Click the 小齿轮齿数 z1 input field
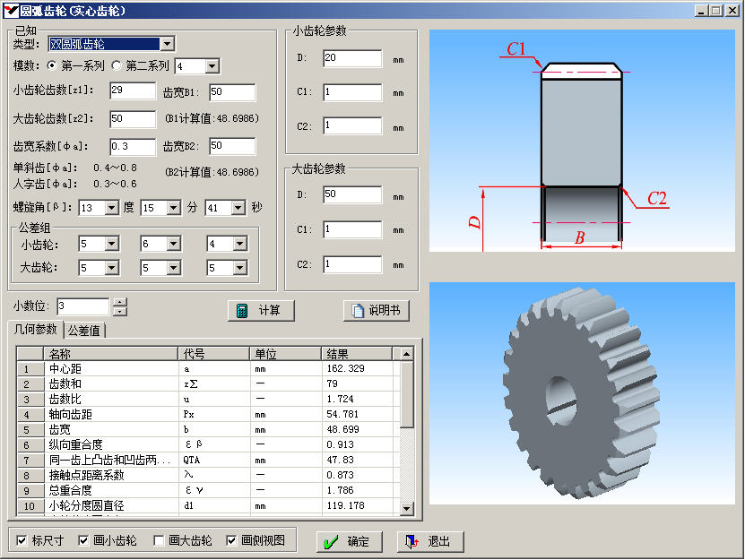This screenshot has height=560, width=745. point(133,91)
